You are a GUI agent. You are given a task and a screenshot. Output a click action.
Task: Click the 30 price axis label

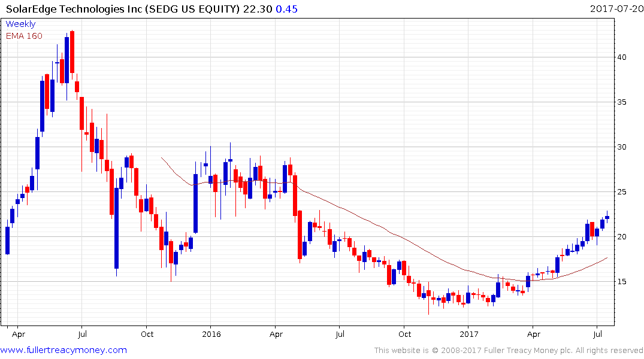pos(622,147)
